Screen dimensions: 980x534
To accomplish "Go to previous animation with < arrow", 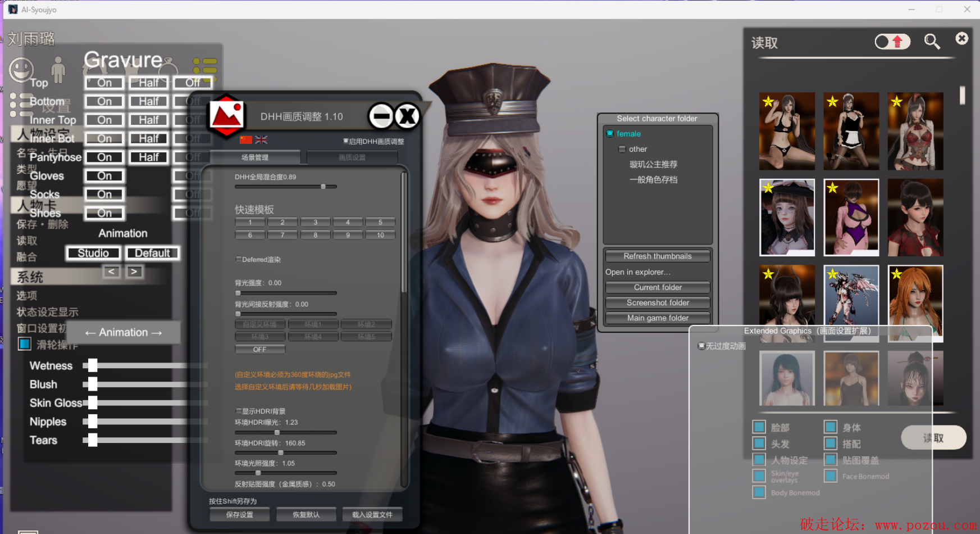I will (111, 271).
